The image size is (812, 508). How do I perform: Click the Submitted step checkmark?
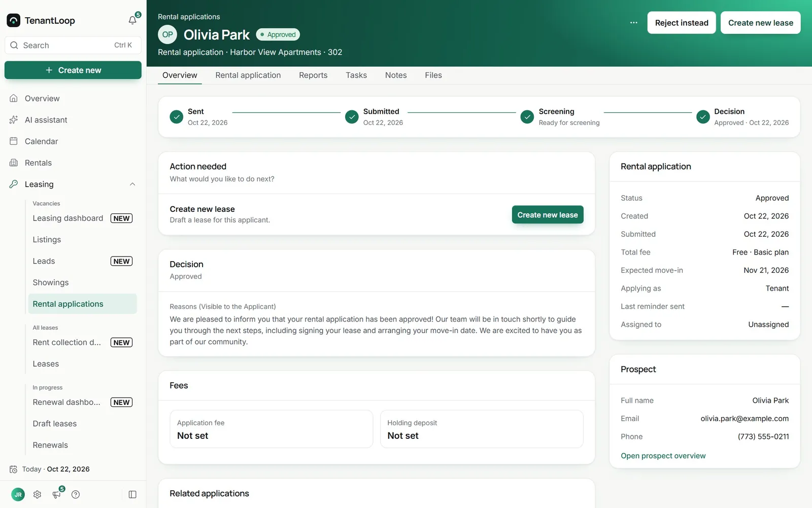(x=352, y=117)
